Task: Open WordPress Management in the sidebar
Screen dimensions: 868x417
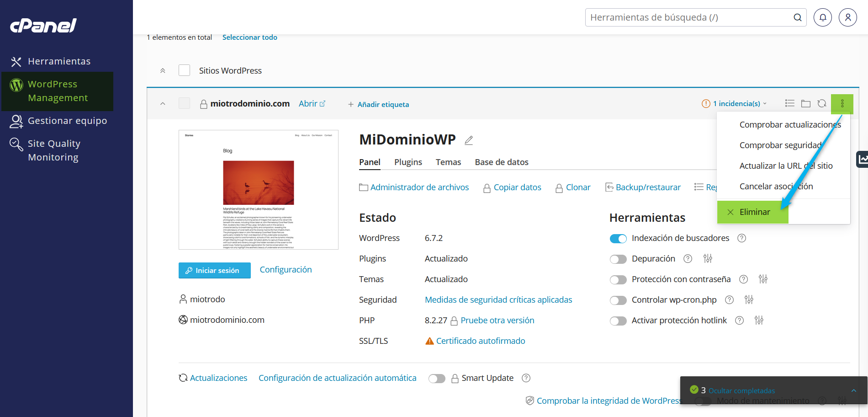Action: tap(58, 91)
